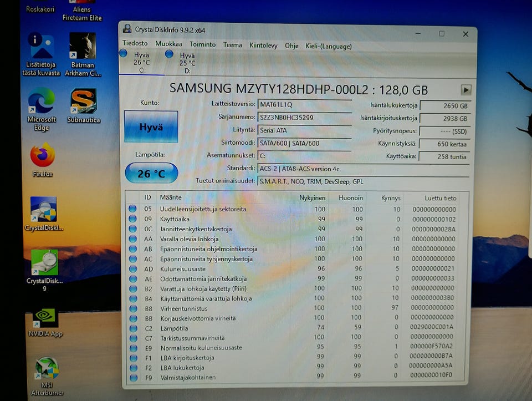Viewport: 532px width, 401px height.
Task: Select the Käyttöaika attribute row 09
Action: pos(294,219)
